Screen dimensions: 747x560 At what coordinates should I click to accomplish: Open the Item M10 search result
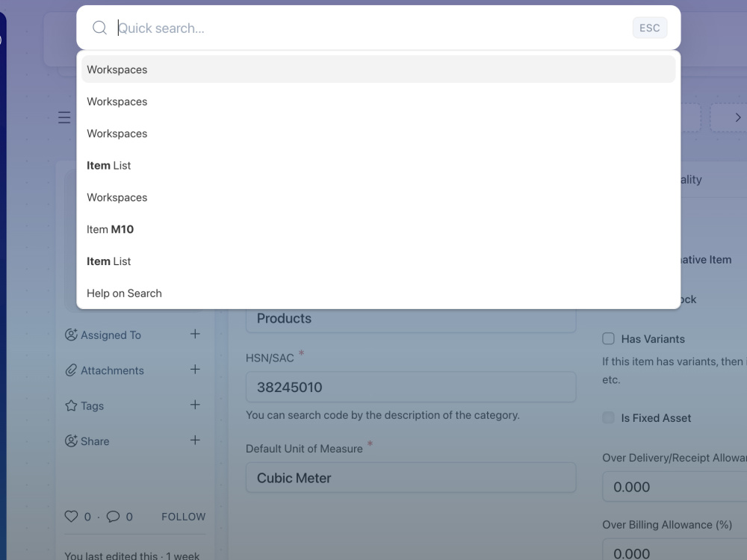coord(378,229)
